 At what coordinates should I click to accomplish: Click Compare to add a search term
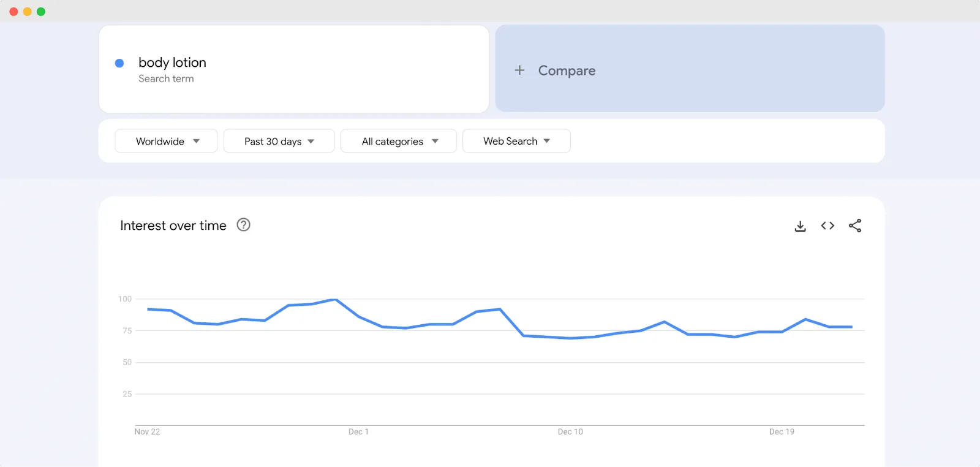690,69
